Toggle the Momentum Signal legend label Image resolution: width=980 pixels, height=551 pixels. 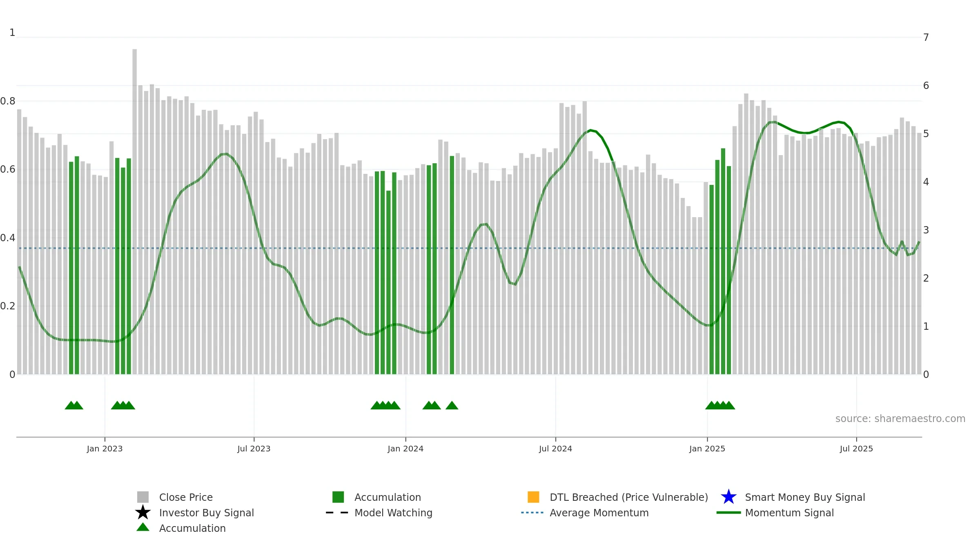[x=789, y=513]
